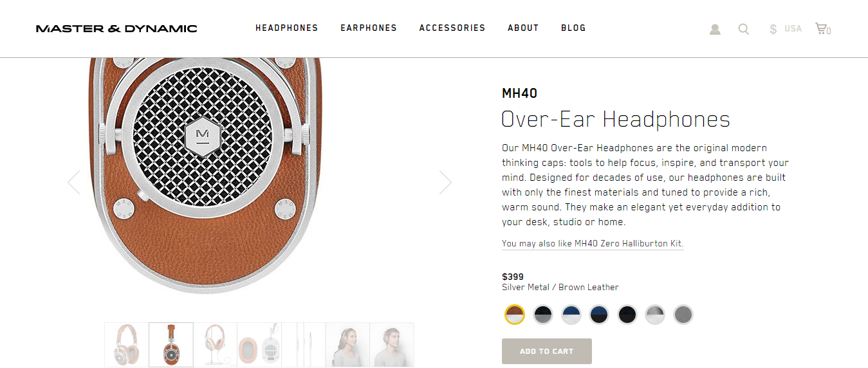868x368 pixels.
Task: Open the Accessories menu
Action: click(452, 28)
